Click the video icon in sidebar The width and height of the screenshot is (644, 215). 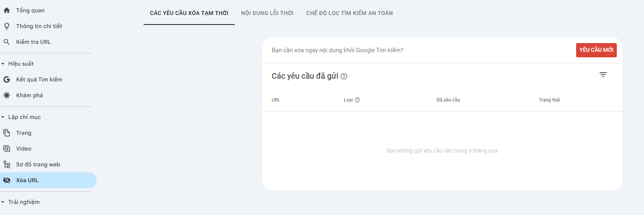[x=7, y=149]
